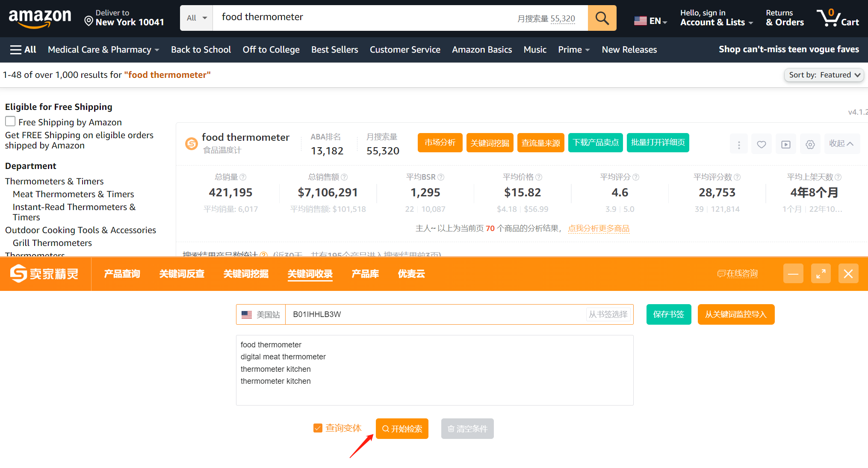
Task: Click the three-dot more options icon
Action: coord(739,144)
